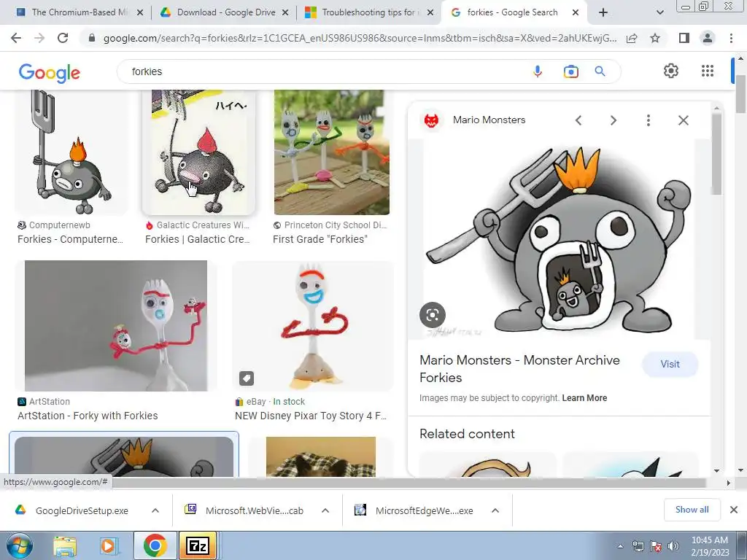This screenshot has height=560, width=747.
Task: Click the preview panel scrollbar thumb
Action: click(x=716, y=154)
